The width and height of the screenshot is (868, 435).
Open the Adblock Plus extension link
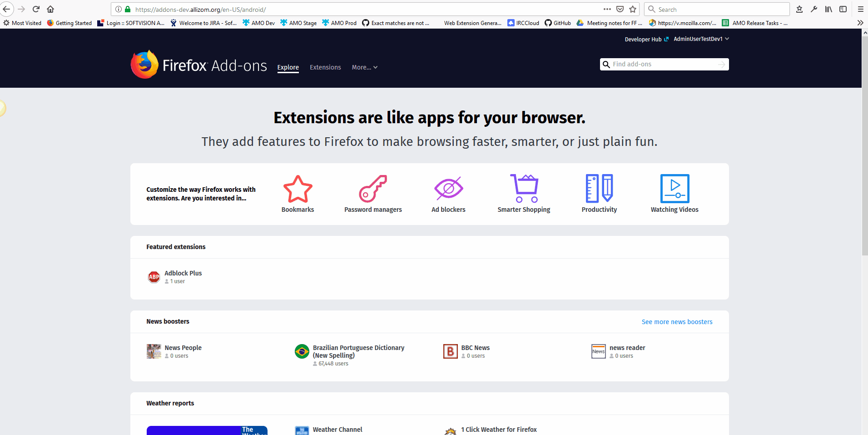coord(183,273)
